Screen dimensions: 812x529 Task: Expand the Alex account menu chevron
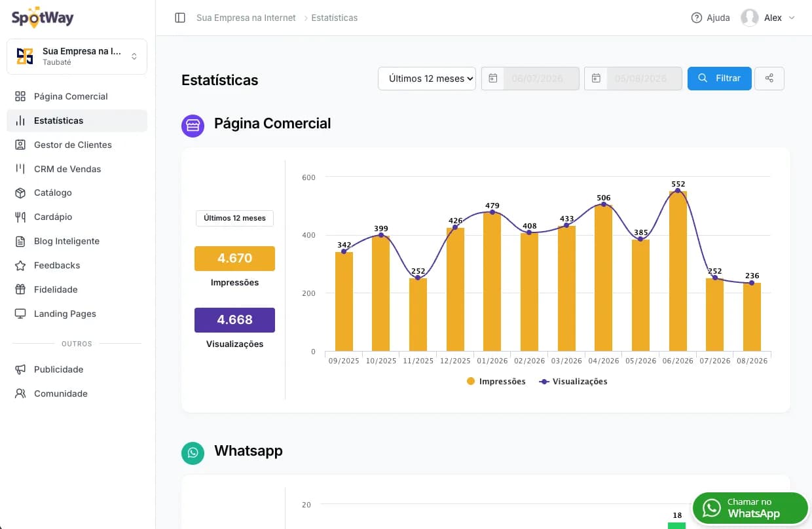point(792,18)
